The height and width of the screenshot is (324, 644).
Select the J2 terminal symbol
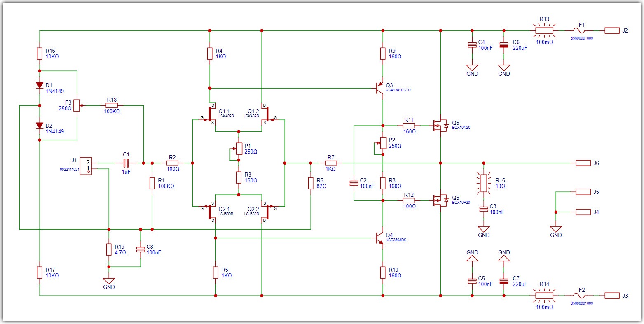click(612, 30)
